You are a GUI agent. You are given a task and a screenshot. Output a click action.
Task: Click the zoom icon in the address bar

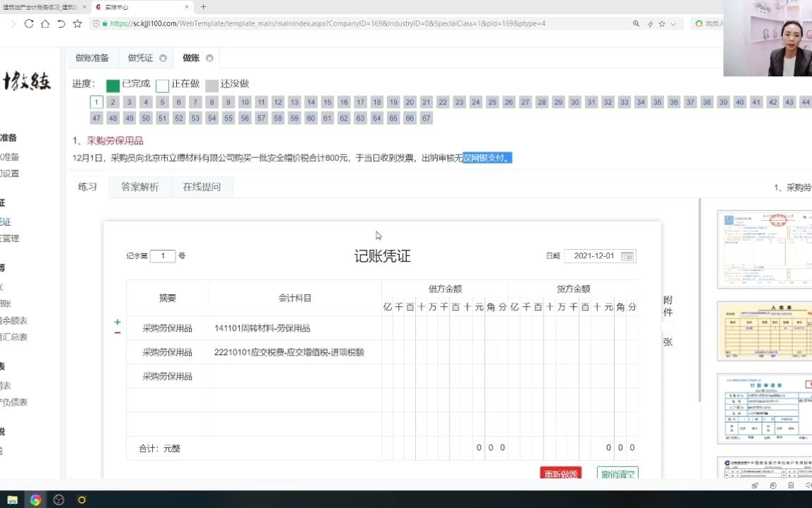pyautogui.click(x=634, y=23)
